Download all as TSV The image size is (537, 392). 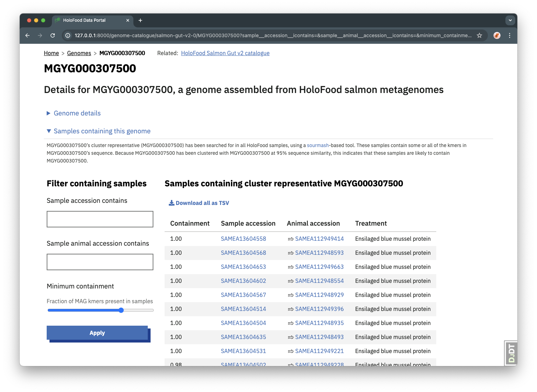tap(199, 203)
